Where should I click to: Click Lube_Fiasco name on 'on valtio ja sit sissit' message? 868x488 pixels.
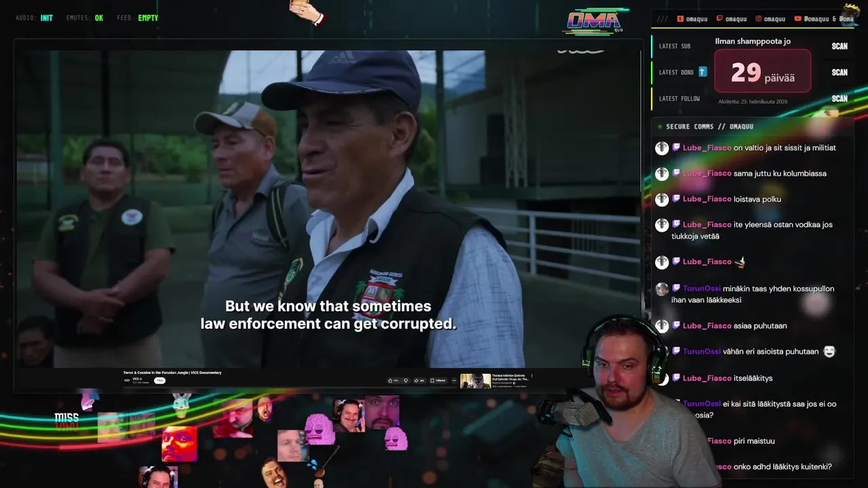(707, 148)
